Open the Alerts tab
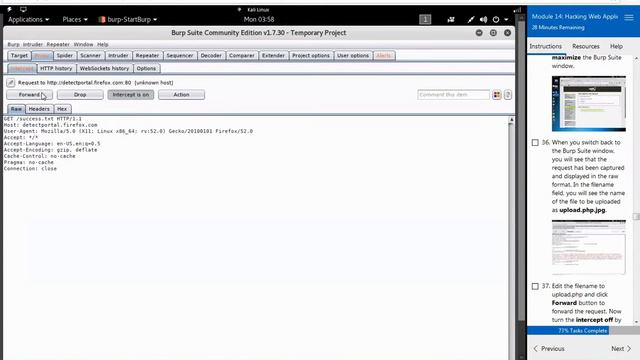 (x=384, y=56)
